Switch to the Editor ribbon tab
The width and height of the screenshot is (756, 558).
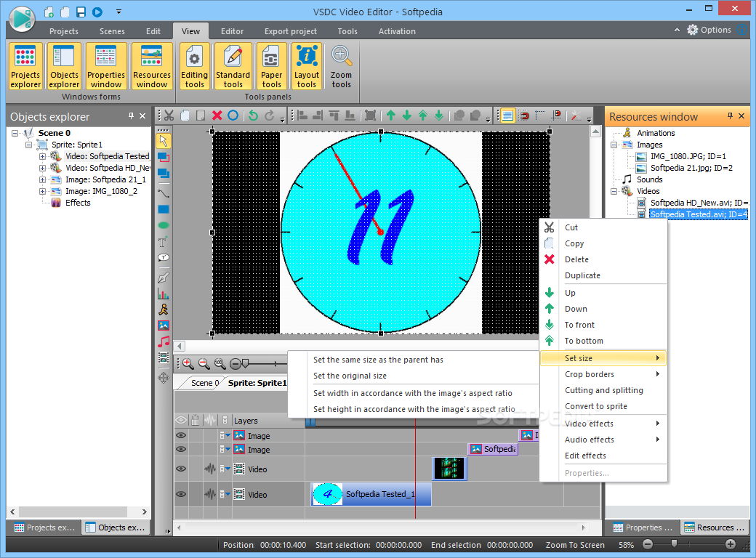pyautogui.click(x=233, y=31)
